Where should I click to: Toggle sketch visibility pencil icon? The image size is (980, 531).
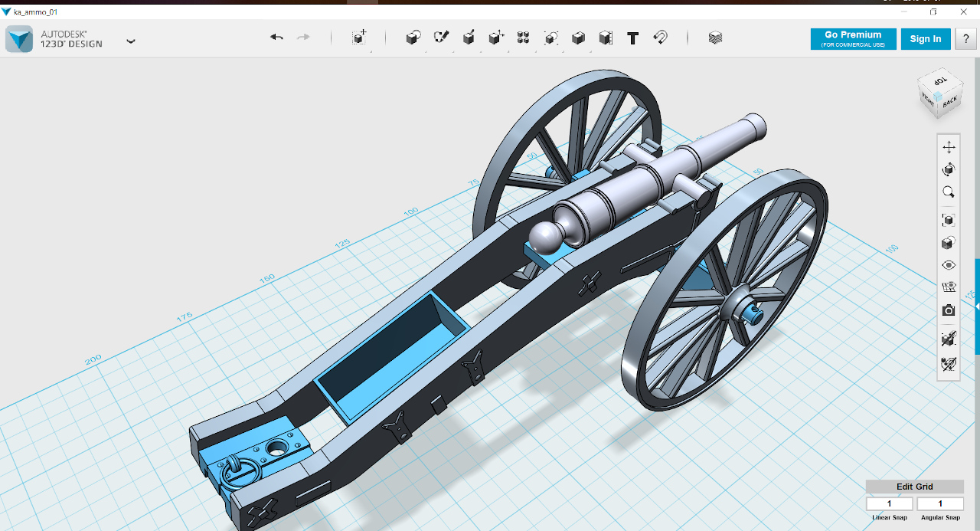pos(949,364)
